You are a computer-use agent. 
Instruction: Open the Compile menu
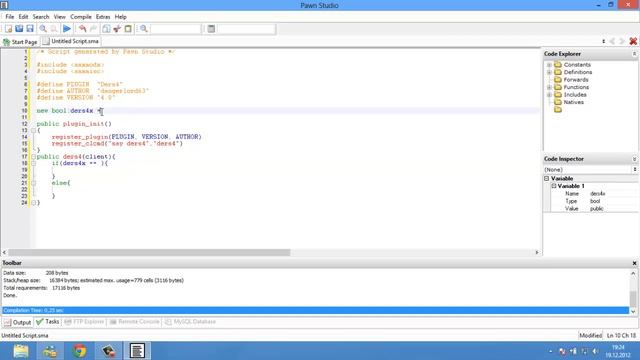pyautogui.click(x=81, y=17)
